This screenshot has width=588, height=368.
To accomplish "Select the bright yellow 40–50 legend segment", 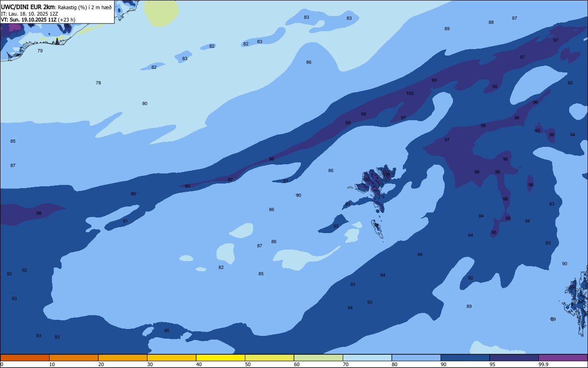I will 220,357.
